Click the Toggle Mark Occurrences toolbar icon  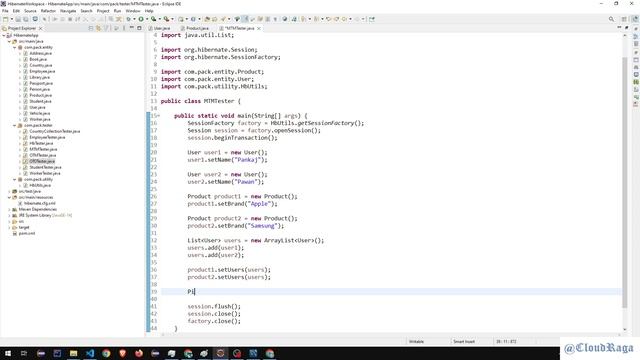[x=245, y=19]
